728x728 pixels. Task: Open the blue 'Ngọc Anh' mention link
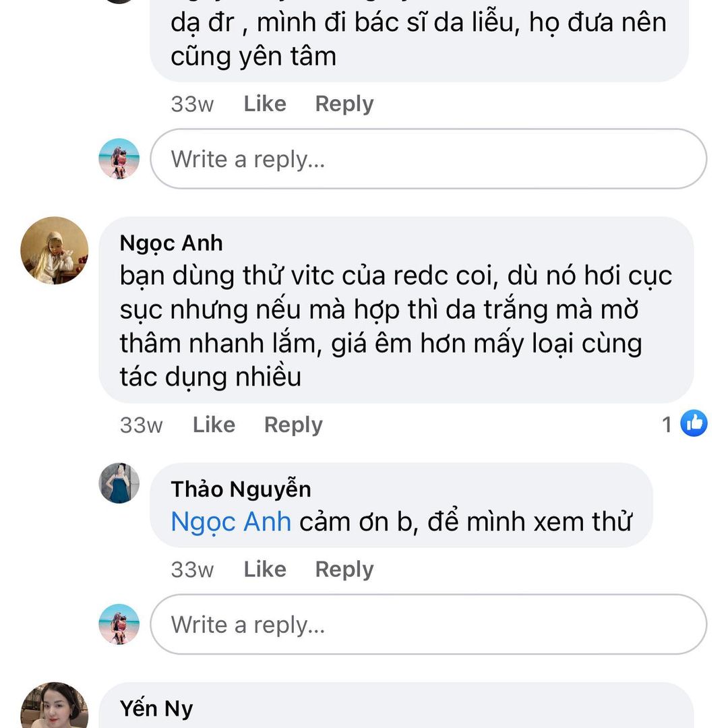pyautogui.click(x=231, y=522)
